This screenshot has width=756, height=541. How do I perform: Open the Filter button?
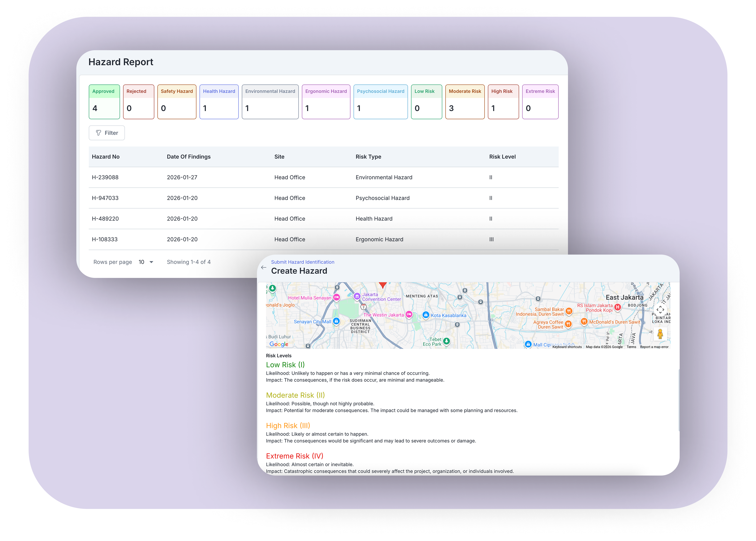[107, 133]
